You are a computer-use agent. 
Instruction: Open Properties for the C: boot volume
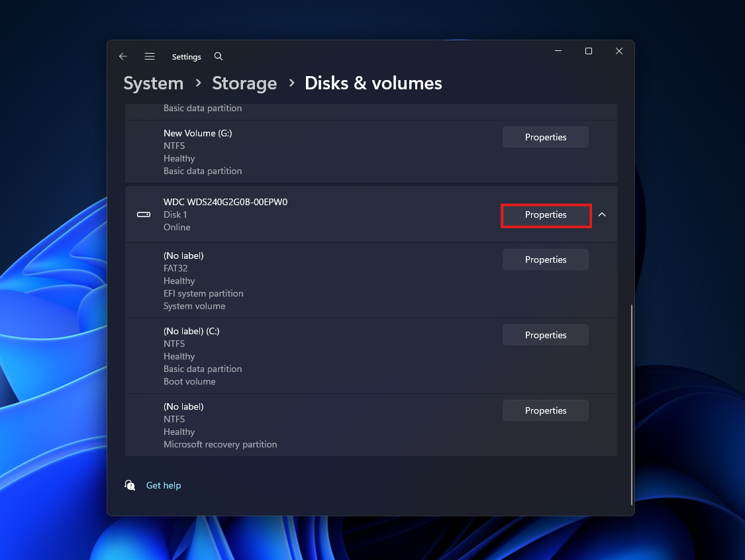click(545, 334)
